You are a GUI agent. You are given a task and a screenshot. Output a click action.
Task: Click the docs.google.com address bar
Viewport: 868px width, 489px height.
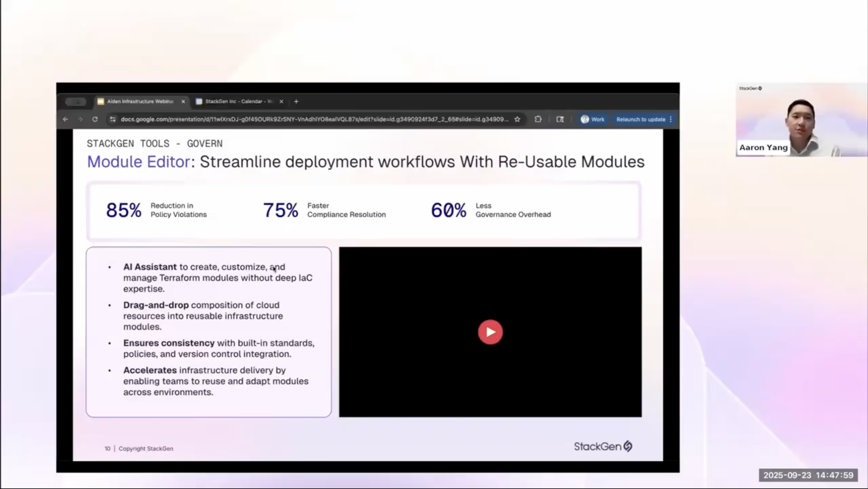click(314, 119)
